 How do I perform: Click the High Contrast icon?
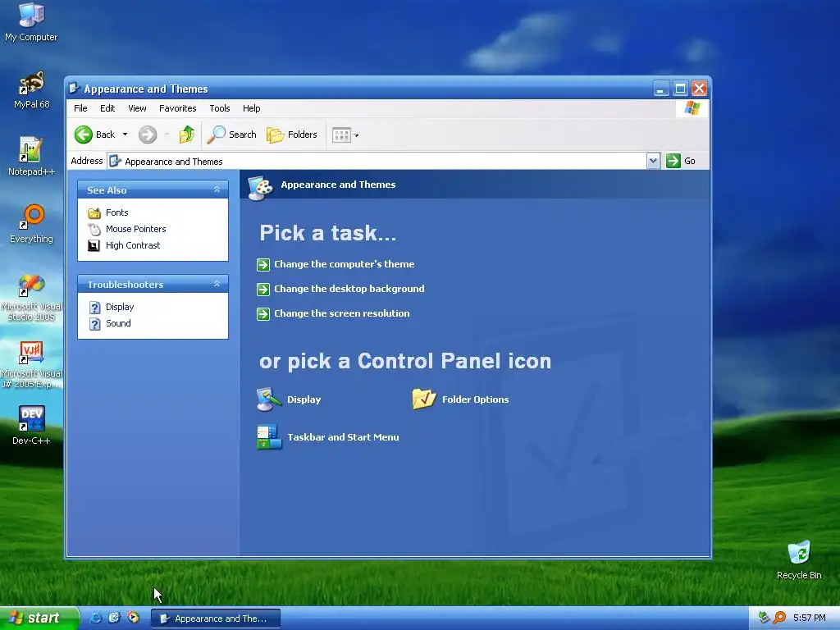click(x=94, y=246)
